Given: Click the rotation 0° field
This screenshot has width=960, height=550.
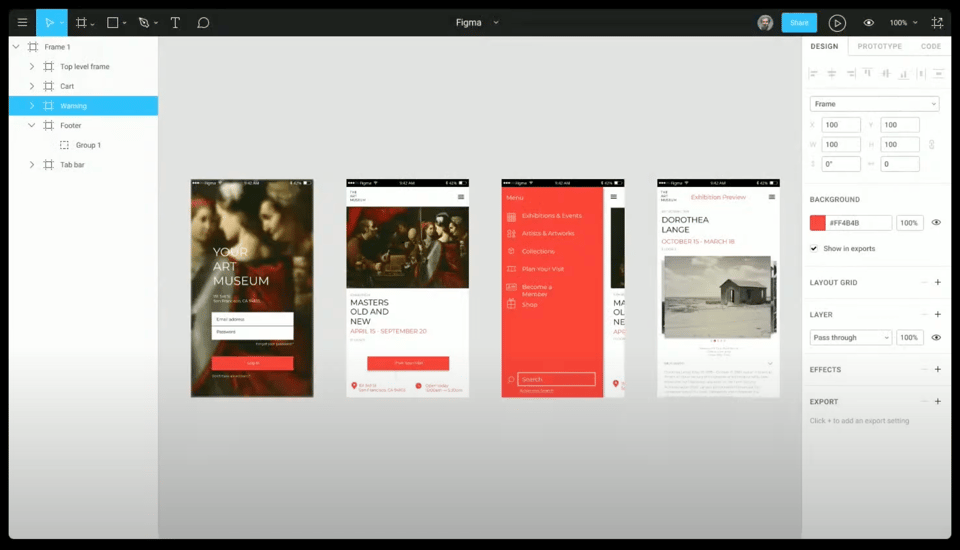Looking at the screenshot, I should click(x=841, y=164).
